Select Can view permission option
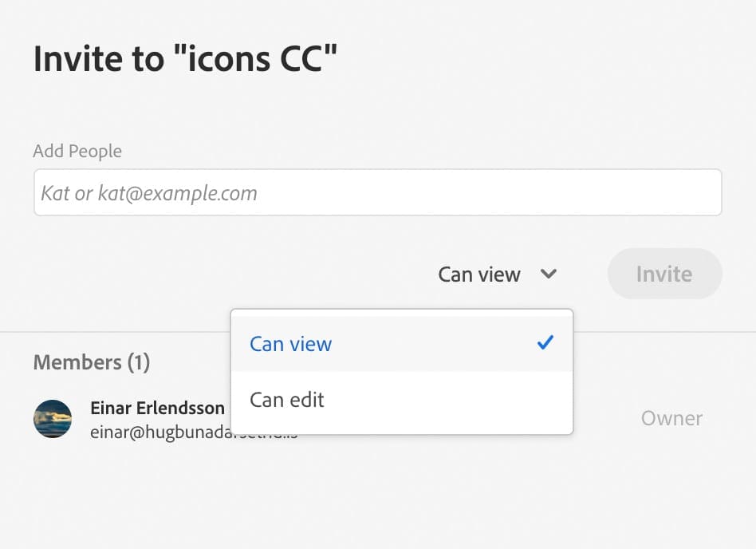Image resolution: width=756 pixels, height=549 pixels. point(402,344)
